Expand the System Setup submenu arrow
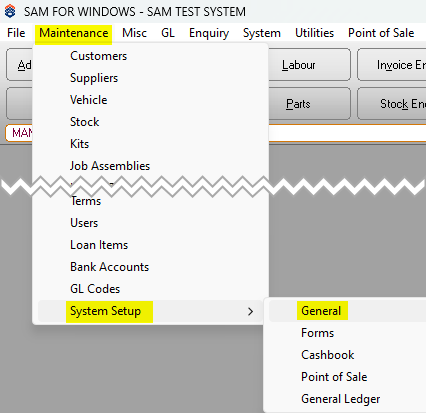This screenshot has height=413, width=426. [250, 312]
